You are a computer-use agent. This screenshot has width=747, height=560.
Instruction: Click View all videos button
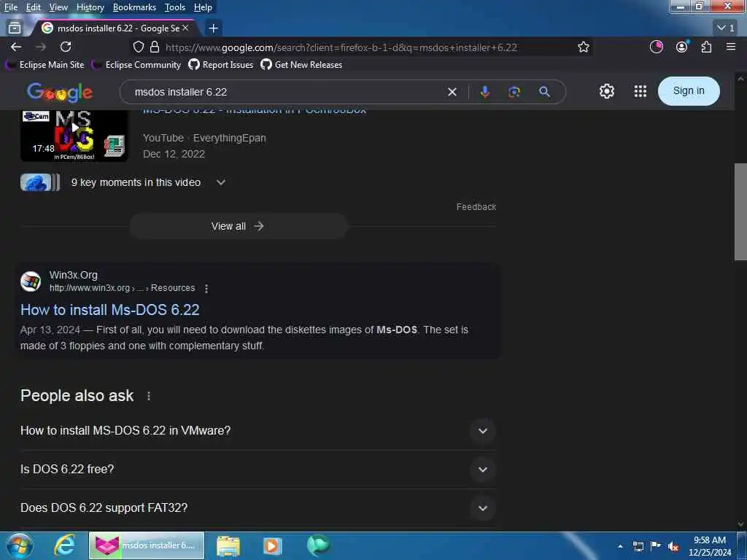click(239, 226)
